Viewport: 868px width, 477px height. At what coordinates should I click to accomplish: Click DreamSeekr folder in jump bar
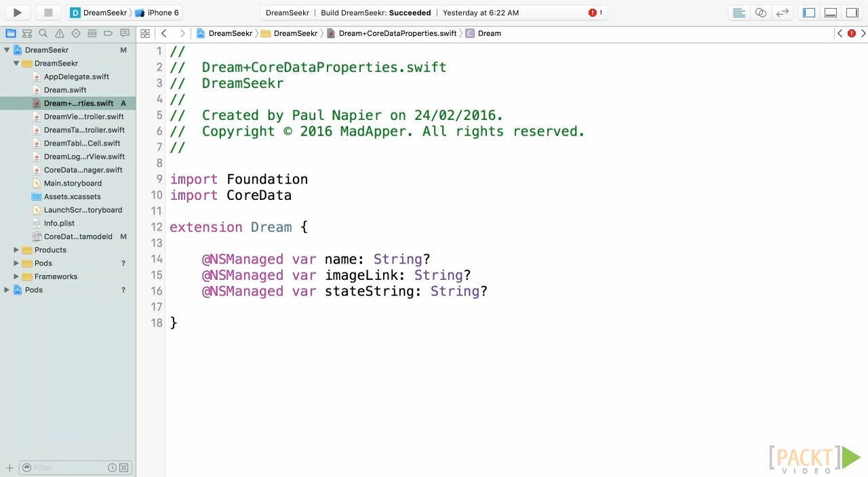coord(290,33)
